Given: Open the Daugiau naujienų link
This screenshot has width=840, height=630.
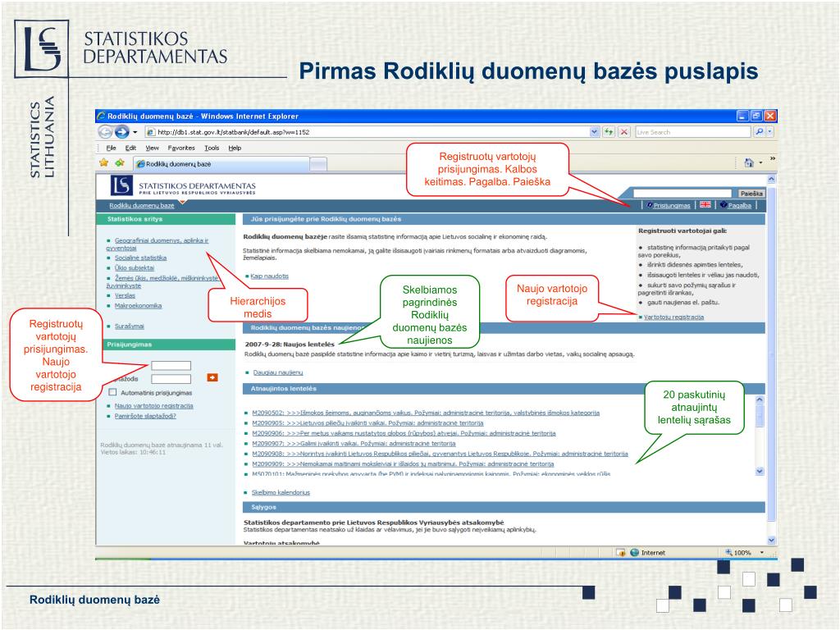Looking at the screenshot, I should click(x=278, y=372).
